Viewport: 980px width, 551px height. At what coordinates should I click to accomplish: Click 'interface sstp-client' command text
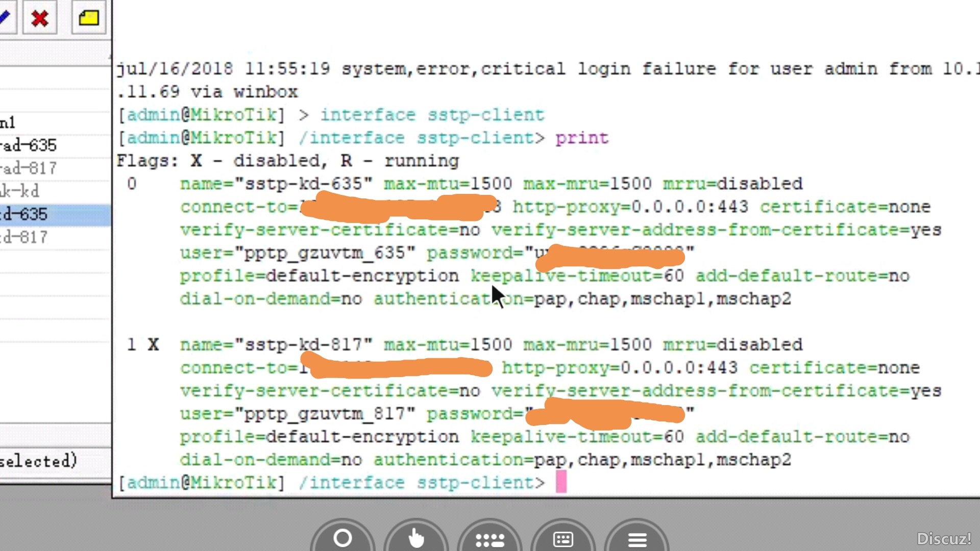(432, 115)
